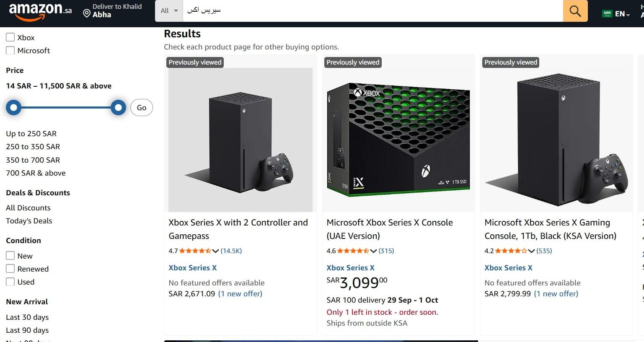Choose Last 30 days new arrival filter
Image resolution: width=644 pixels, height=342 pixels.
(27, 317)
